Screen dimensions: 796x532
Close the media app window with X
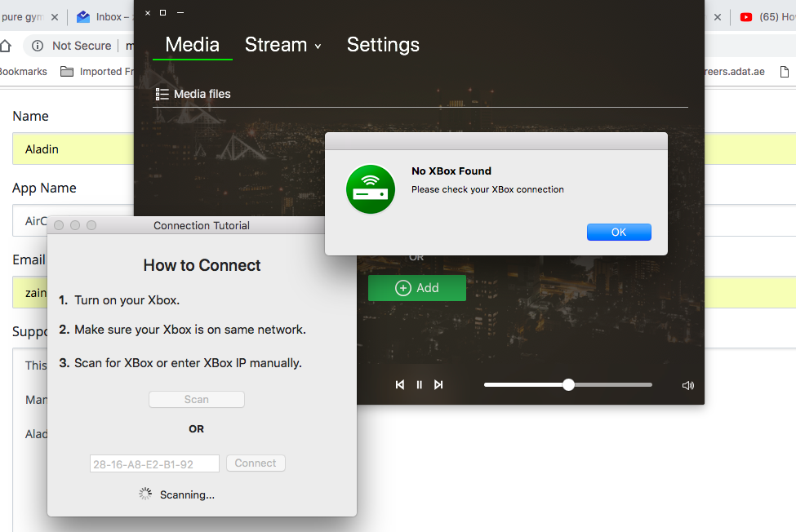pyautogui.click(x=148, y=13)
